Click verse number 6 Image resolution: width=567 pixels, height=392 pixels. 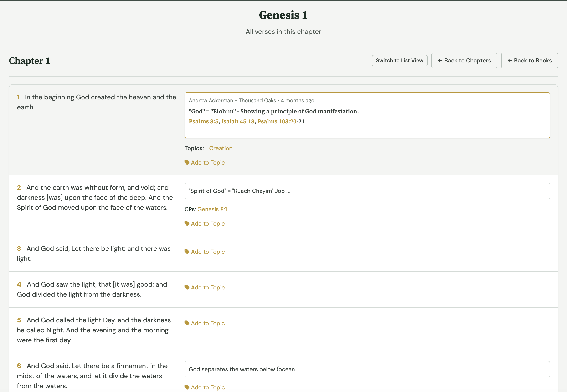coord(19,366)
